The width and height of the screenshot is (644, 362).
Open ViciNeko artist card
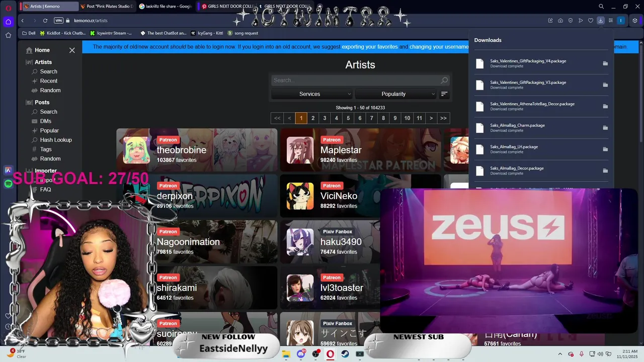pyautogui.click(x=330, y=196)
